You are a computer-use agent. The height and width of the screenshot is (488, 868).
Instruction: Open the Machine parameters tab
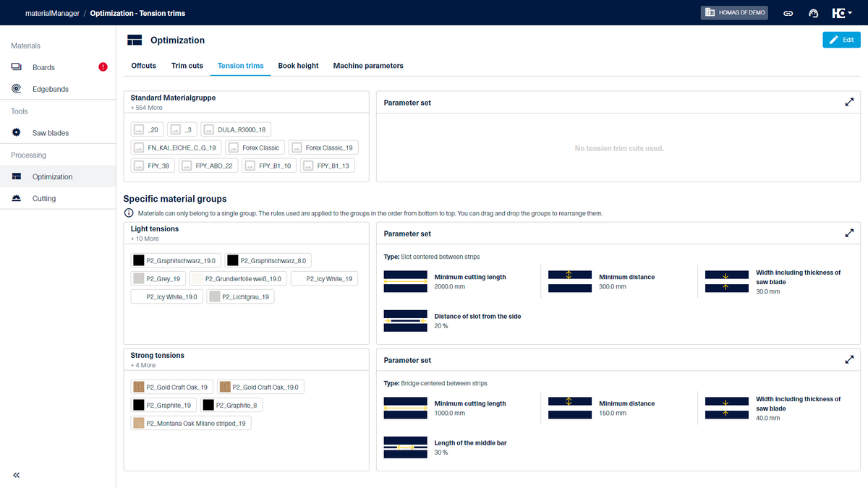click(368, 66)
